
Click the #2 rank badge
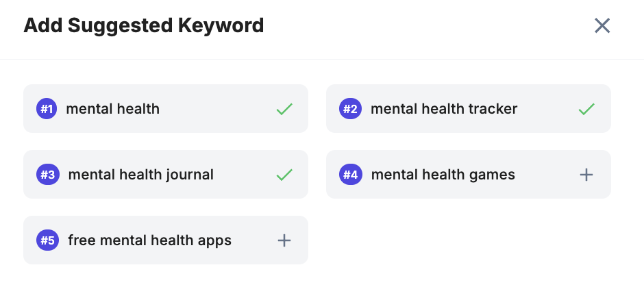[x=350, y=109]
